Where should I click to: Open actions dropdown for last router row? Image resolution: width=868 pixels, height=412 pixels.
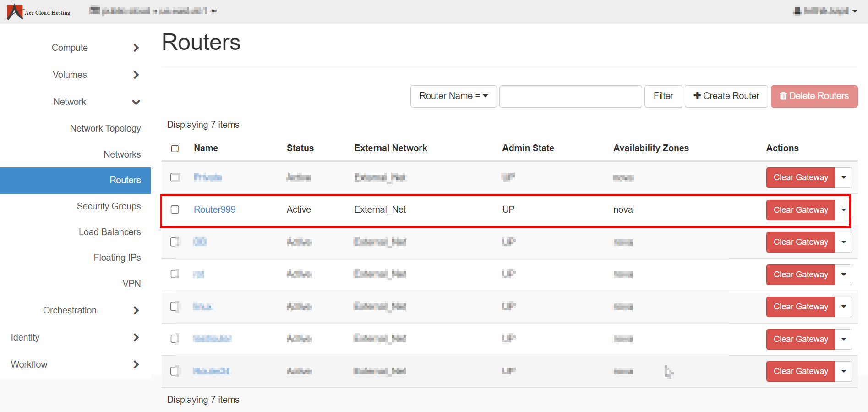(x=843, y=371)
